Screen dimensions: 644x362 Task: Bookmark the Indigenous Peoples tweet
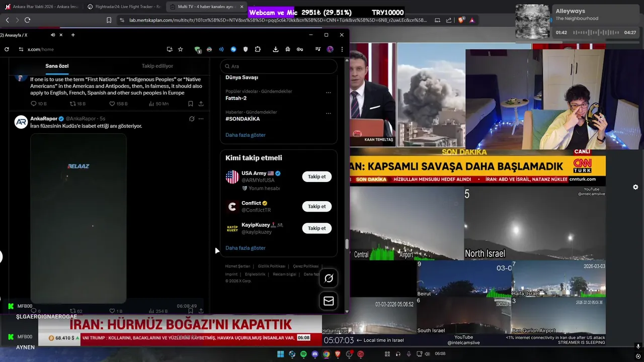click(x=191, y=104)
